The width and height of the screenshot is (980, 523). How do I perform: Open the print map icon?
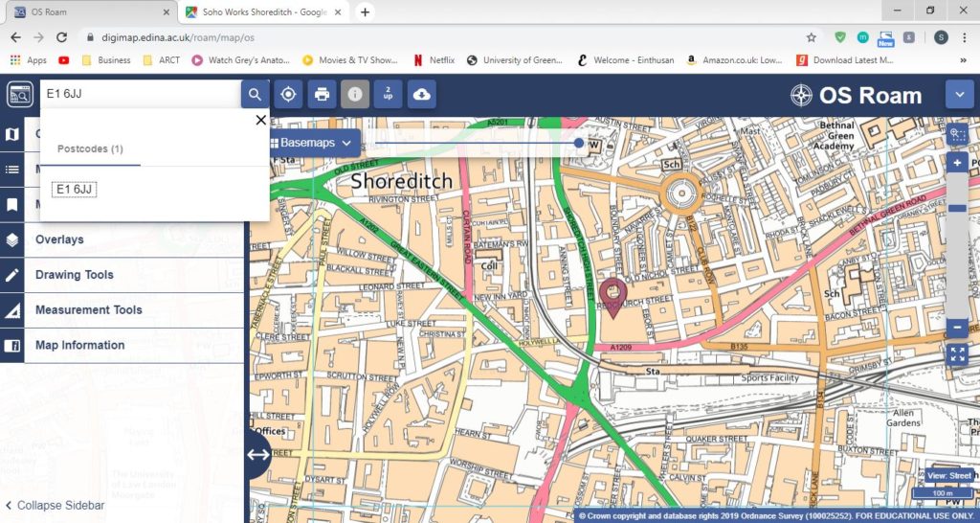(322, 95)
